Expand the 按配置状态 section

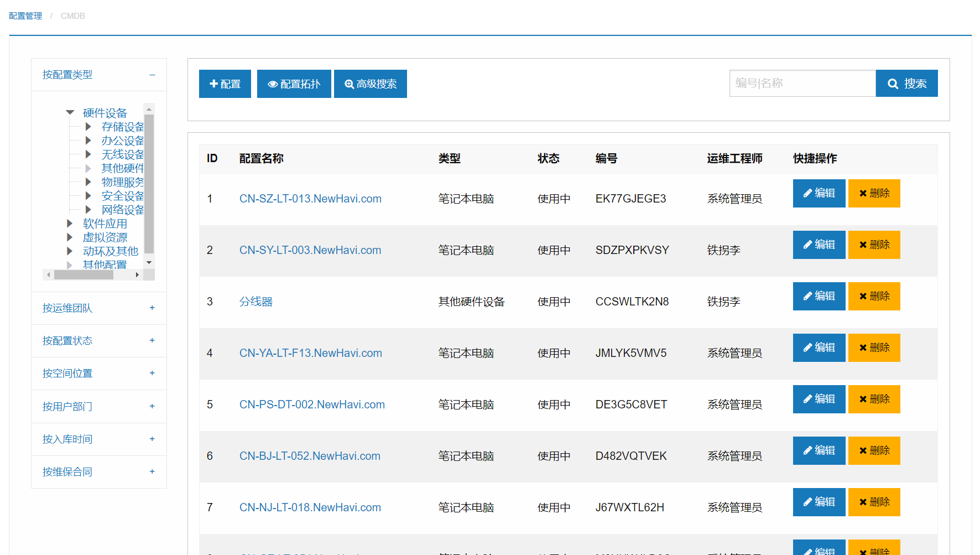click(x=152, y=340)
